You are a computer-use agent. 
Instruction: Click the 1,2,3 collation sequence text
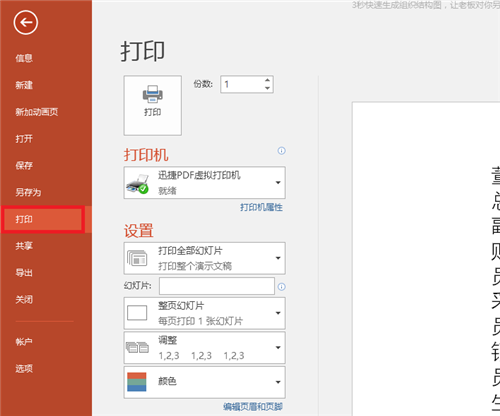pyautogui.click(x=201, y=356)
